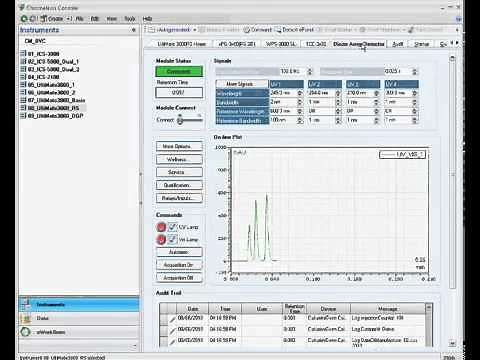
Task: Switch to HPG-3400RS pump tab
Action: [x=237, y=44]
